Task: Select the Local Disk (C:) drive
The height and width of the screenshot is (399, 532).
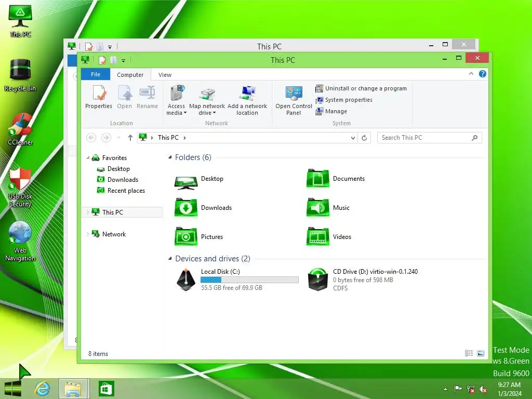Action: (x=237, y=280)
